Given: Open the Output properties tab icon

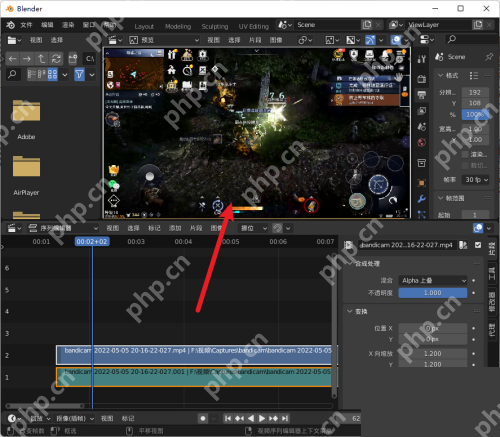Looking at the screenshot, I should tap(422, 95).
